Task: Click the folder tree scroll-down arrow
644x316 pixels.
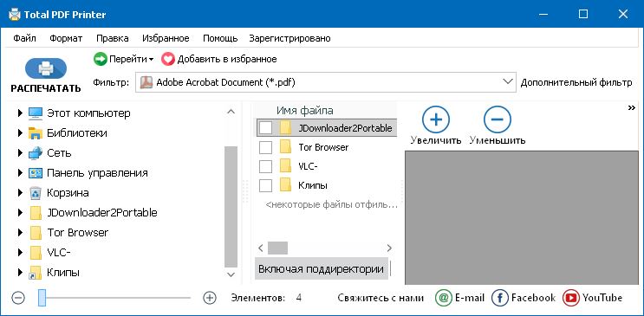Action: (231, 274)
